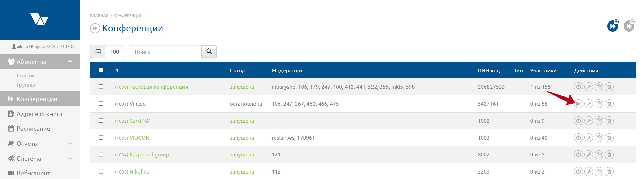This screenshot has width=644, height=179.
Task: Open settings wrench for Тестовая конференция
Action: click(x=589, y=87)
